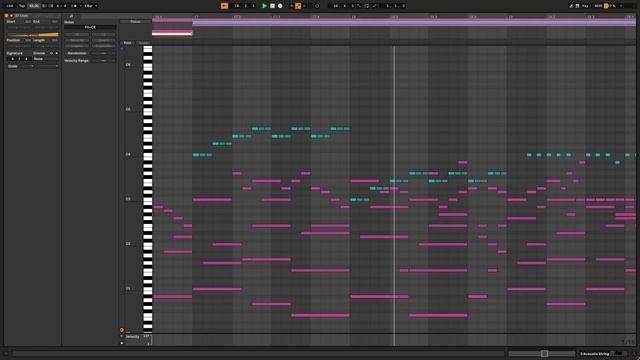
Task: Click the 3-Acoustic String track name
Action: [594, 353]
